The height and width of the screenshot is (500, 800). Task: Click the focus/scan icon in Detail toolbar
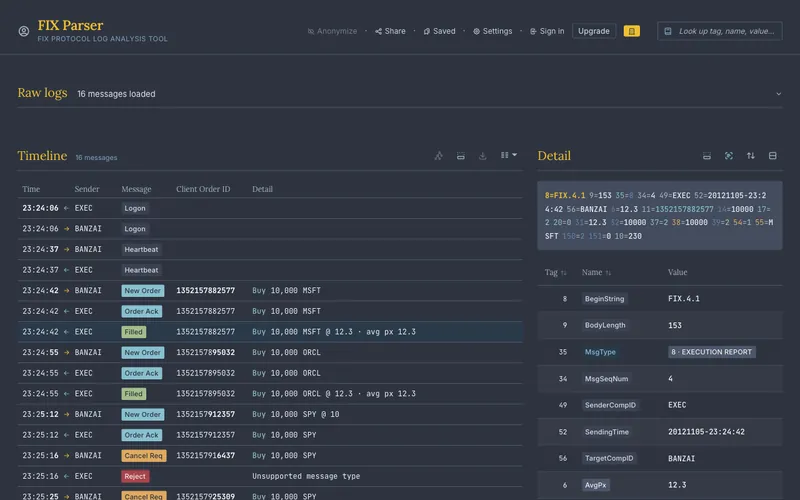729,156
